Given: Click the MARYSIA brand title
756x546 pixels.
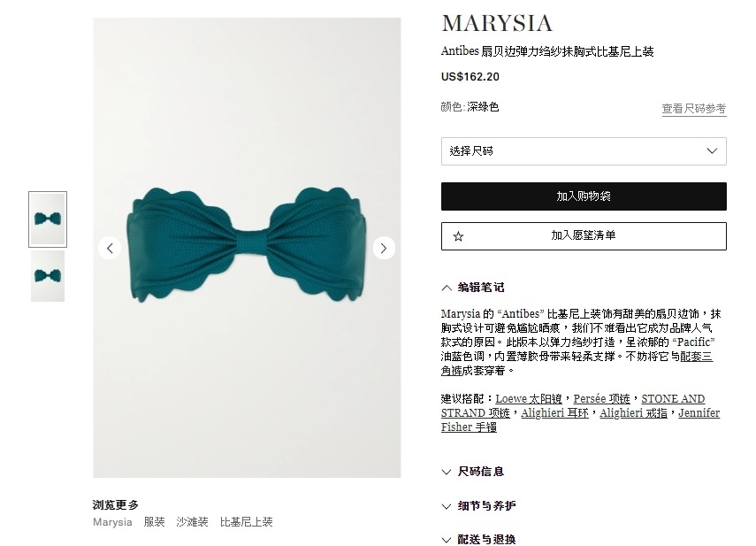Looking at the screenshot, I should [497, 23].
